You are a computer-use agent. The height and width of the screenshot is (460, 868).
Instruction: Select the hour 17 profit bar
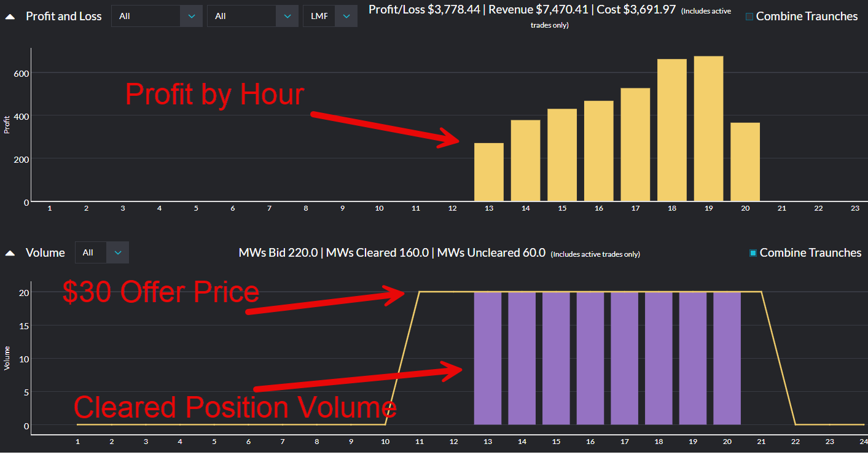pos(635,144)
